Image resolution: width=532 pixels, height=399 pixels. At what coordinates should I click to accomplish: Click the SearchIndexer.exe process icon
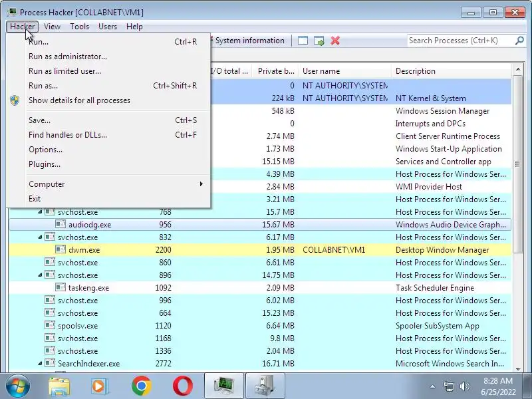50,363
